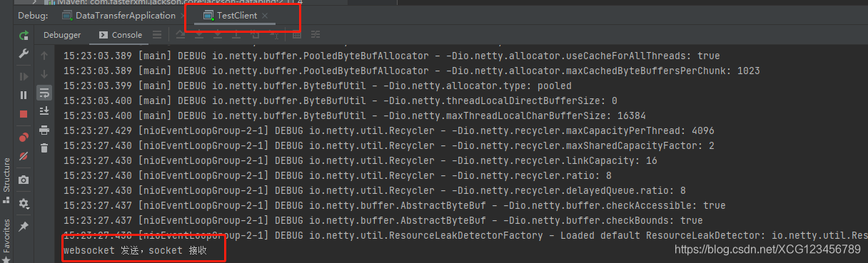868x263 pixels.
Task: Switch to the Console tab
Action: [x=121, y=35]
